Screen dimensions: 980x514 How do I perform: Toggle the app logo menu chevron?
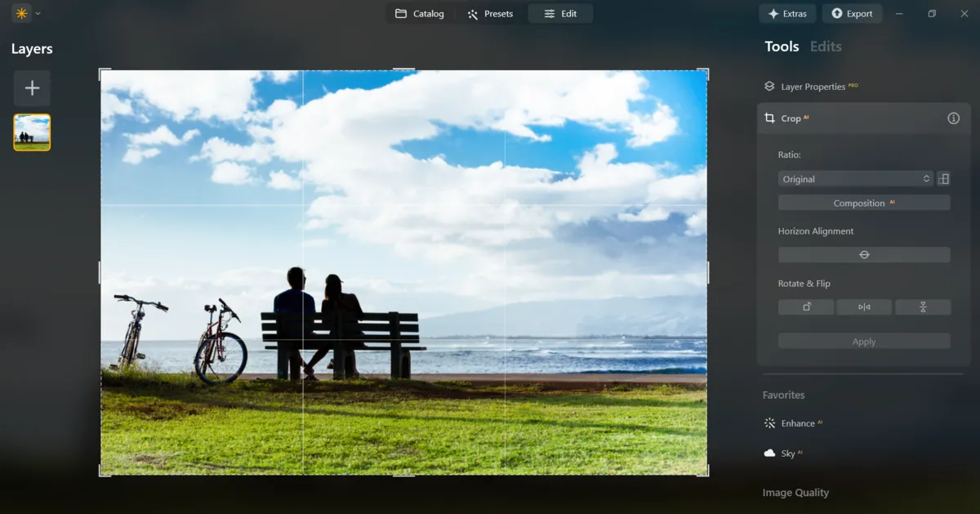pyautogui.click(x=37, y=13)
